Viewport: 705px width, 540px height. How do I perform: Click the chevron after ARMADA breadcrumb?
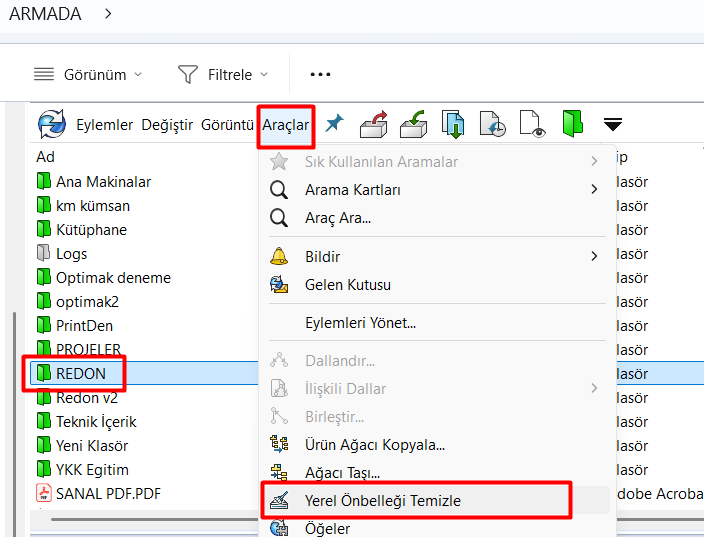click(x=107, y=14)
